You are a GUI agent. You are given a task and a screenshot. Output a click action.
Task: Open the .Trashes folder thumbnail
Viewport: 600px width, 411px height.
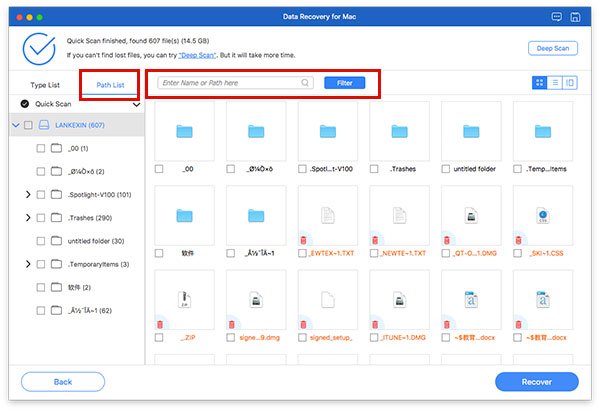click(x=399, y=131)
